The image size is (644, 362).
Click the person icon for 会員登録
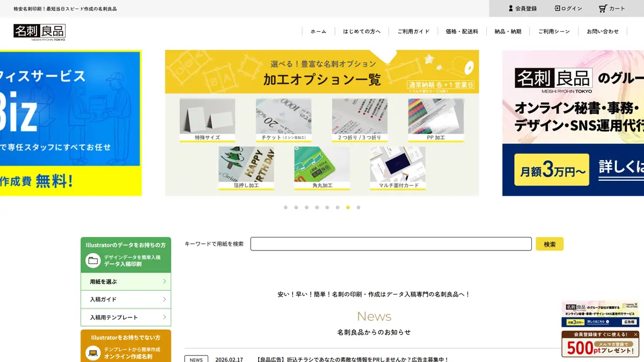point(511,9)
